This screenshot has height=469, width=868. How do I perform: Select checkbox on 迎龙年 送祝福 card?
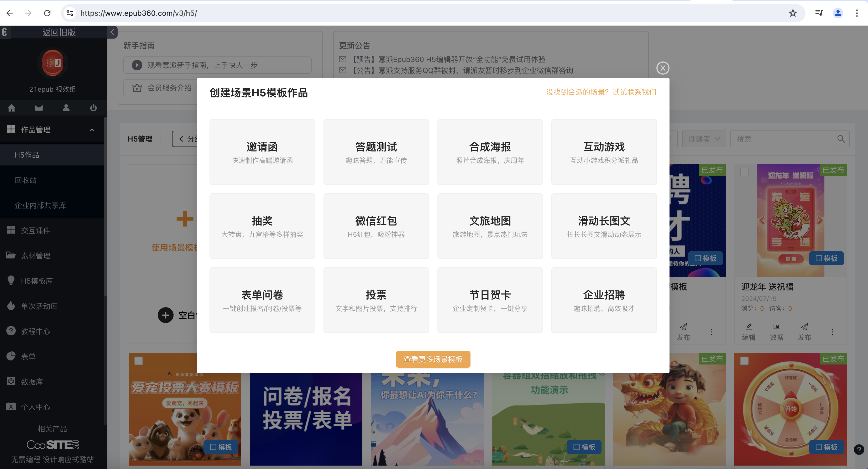(x=744, y=172)
